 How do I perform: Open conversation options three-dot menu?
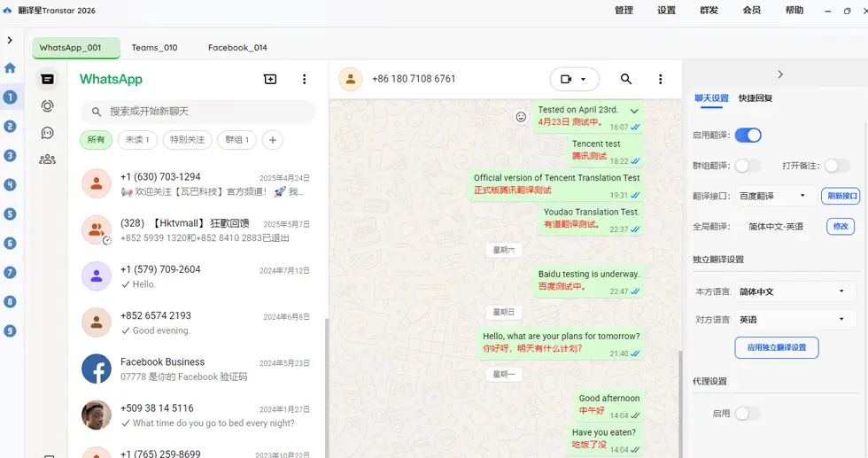(660, 79)
